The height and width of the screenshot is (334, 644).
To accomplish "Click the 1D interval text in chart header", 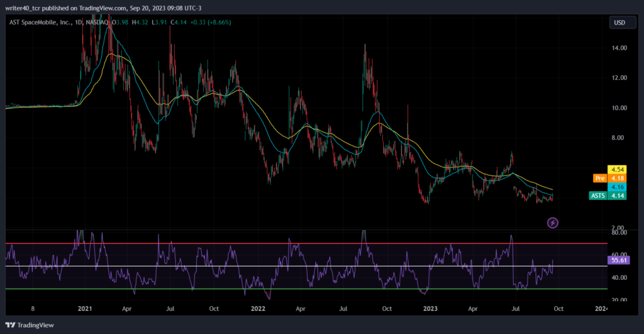I will [79, 22].
